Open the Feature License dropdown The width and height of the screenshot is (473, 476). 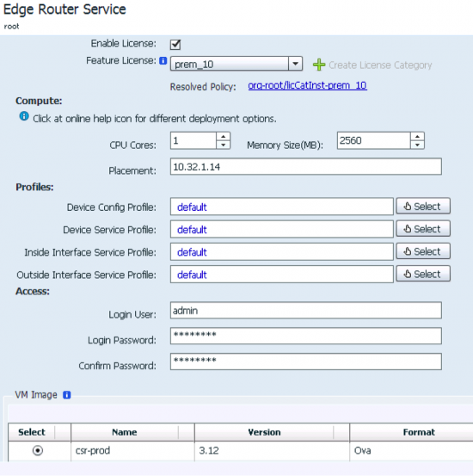pyautogui.click(x=295, y=64)
